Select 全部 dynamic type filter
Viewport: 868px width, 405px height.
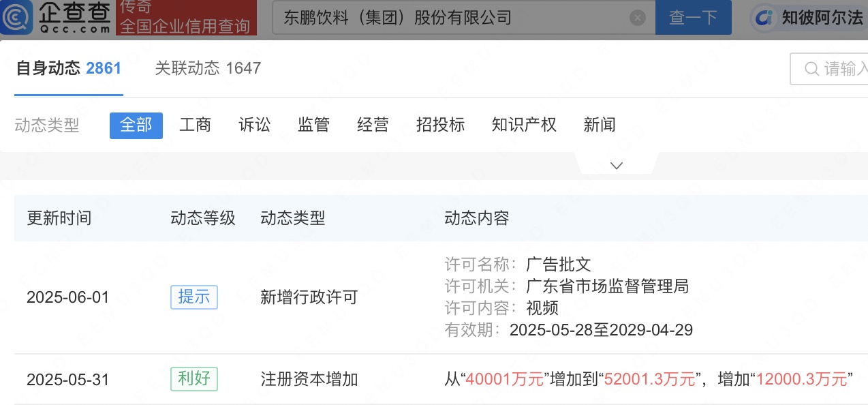tap(136, 125)
